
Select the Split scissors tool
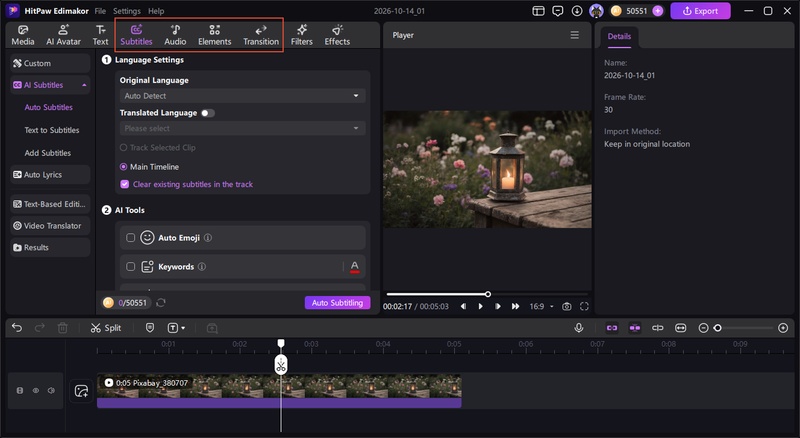pos(106,328)
